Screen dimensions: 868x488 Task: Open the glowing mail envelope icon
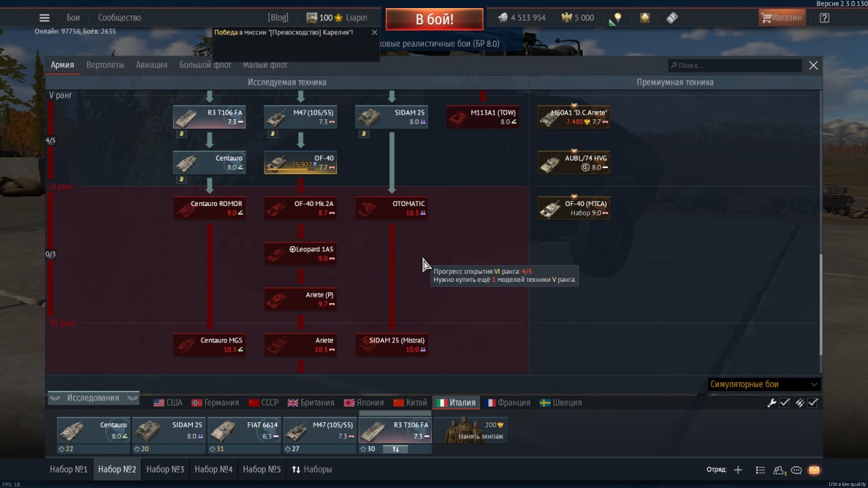[x=814, y=470]
